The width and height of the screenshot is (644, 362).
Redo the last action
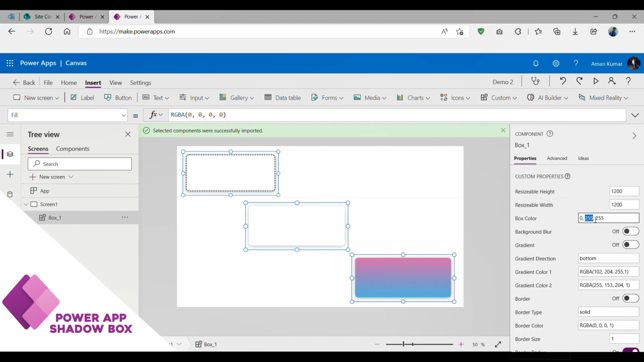(x=580, y=81)
